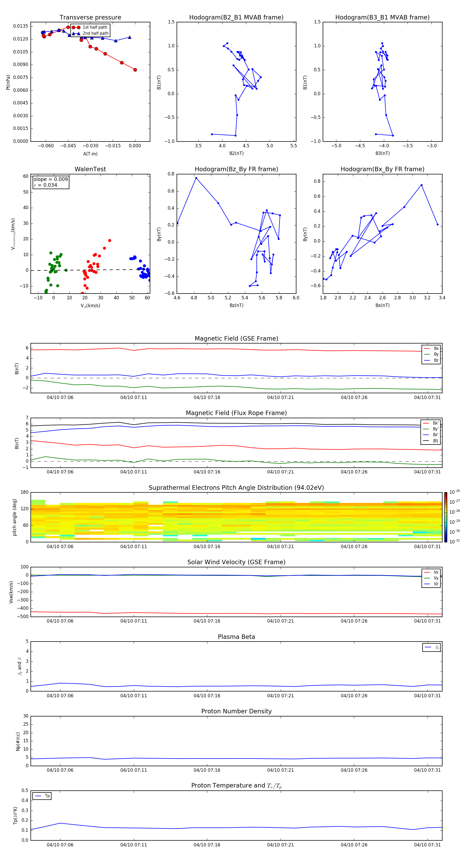Image resolution: width=473 pixels, height=868 pixels.
Task: Select the "Bx'" flux rope legend entry
Action: pyautogui.click(x=431, y=423)
